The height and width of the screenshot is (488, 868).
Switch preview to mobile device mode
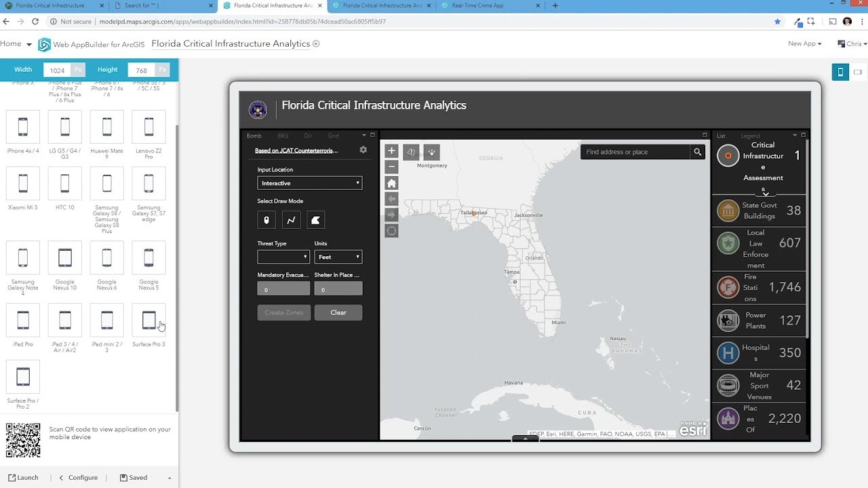point(840,72)
